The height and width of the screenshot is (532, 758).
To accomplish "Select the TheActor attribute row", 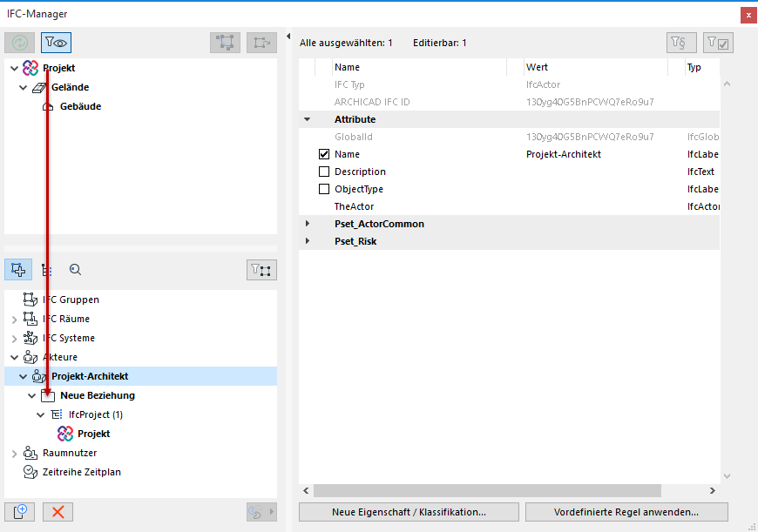I will [x=509, y=206].
